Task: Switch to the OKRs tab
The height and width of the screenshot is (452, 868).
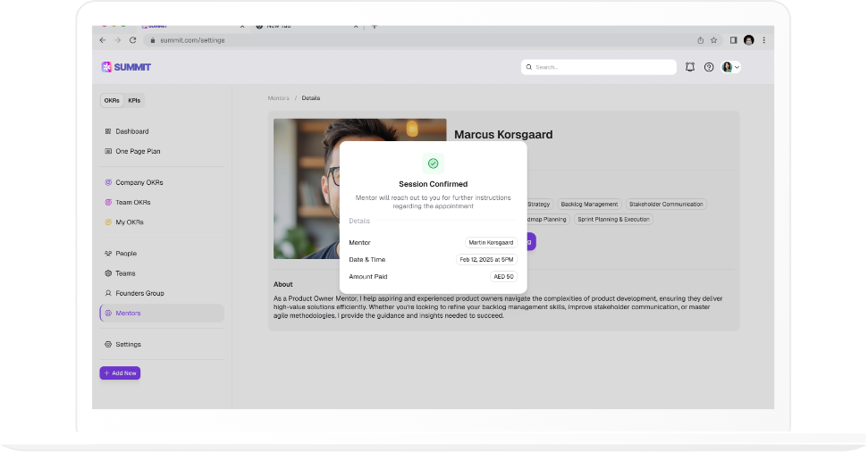Action: tap(112, 101)
